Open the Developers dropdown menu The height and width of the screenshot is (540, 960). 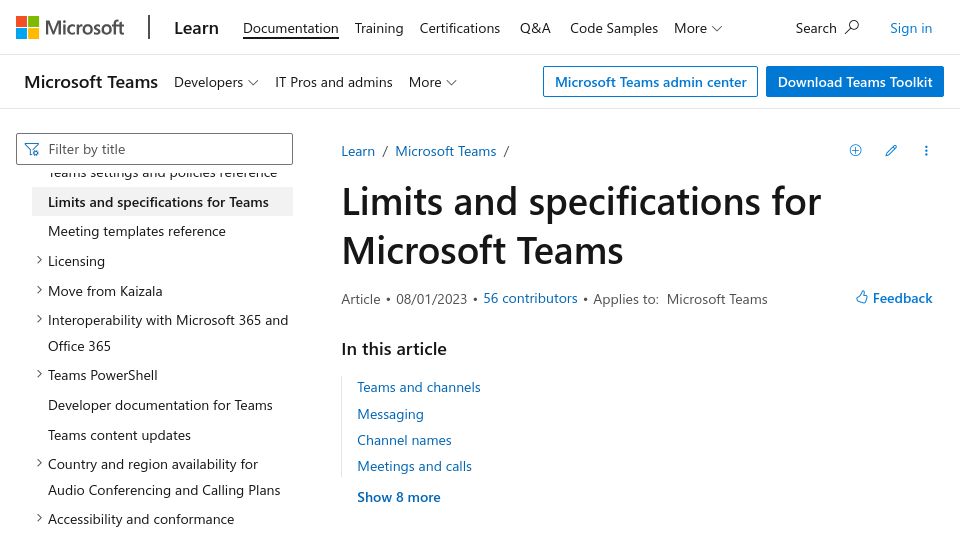[216, 82]
